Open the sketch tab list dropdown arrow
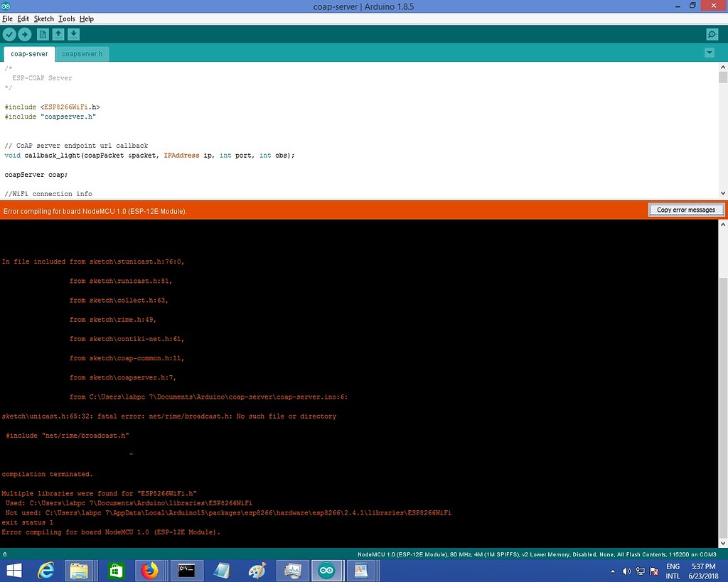 click(x=710, y=52)
